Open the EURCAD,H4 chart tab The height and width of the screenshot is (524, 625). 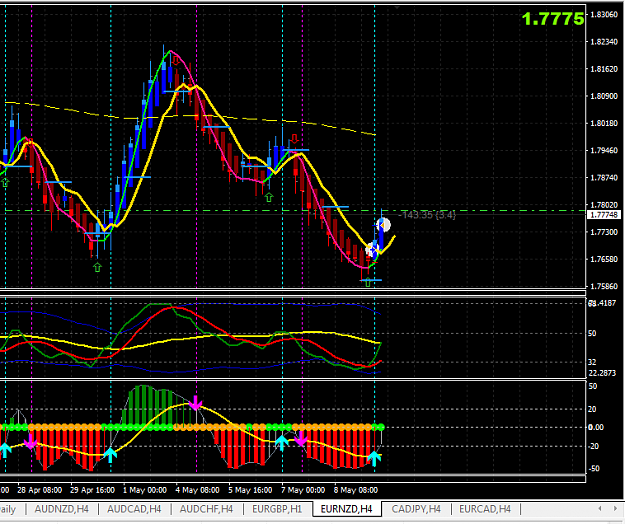click(485, 509)
